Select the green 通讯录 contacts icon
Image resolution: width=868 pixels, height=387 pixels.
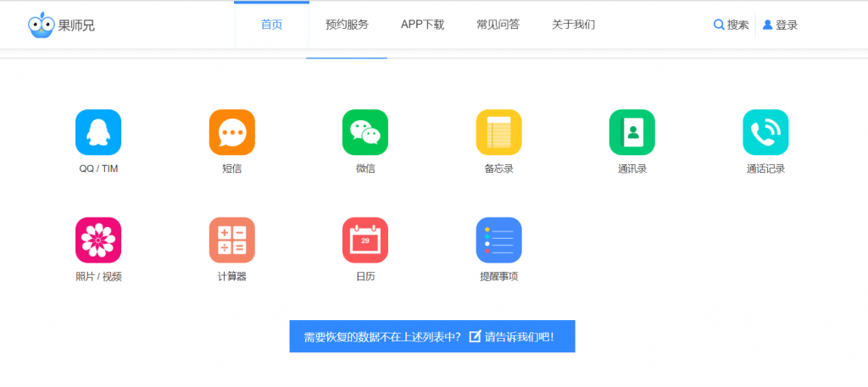coord(632,132)
